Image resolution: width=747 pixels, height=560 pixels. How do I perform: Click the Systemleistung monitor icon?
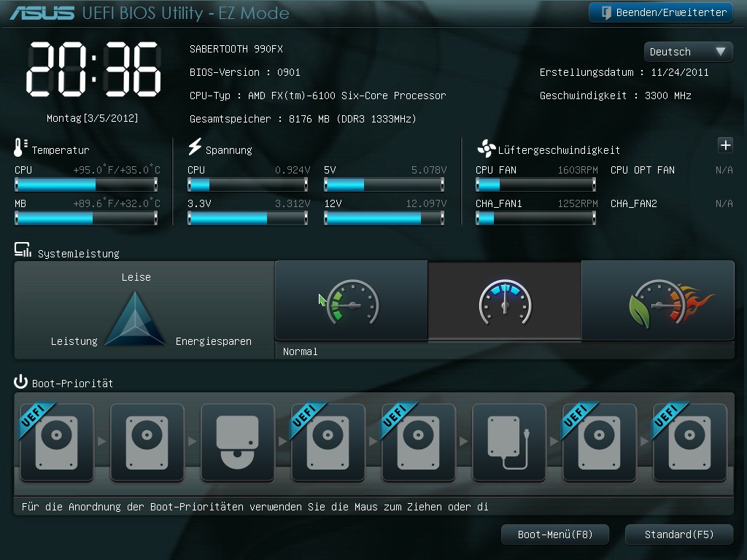[x=23, y=250]
